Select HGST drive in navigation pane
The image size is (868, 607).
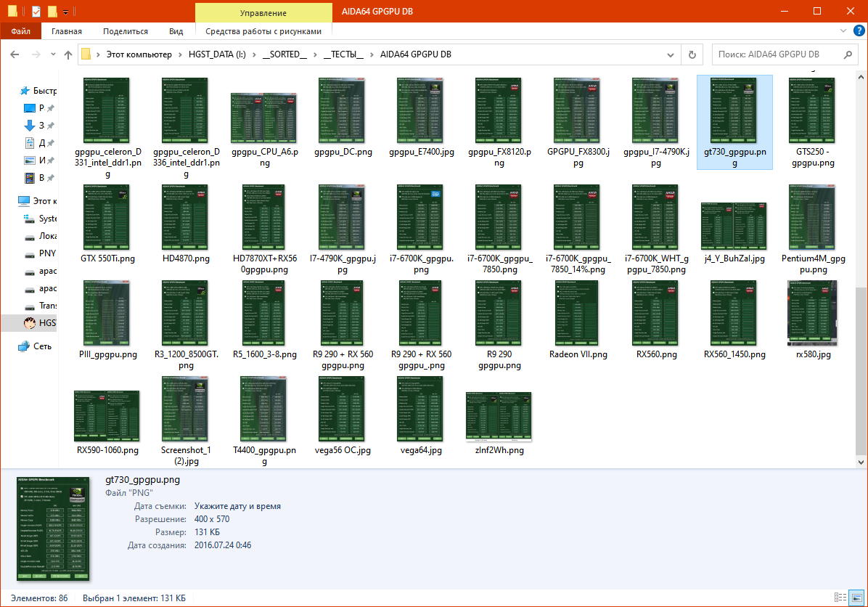point(40,323)
